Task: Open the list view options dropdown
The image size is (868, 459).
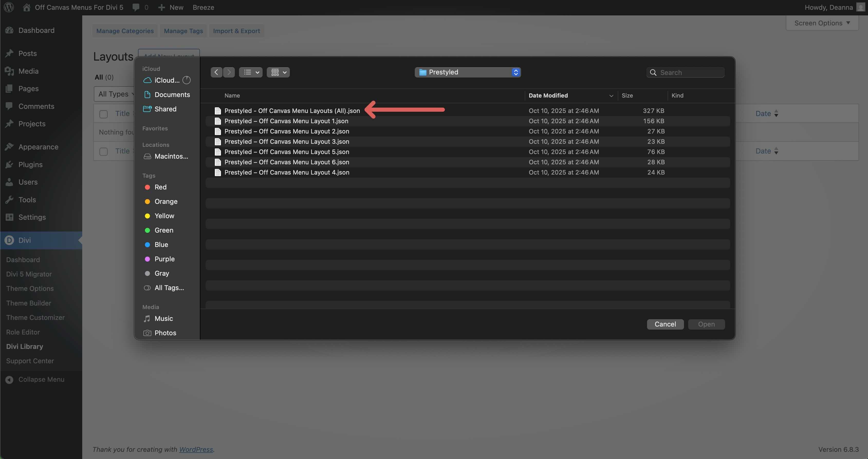Action: [251, 72]
